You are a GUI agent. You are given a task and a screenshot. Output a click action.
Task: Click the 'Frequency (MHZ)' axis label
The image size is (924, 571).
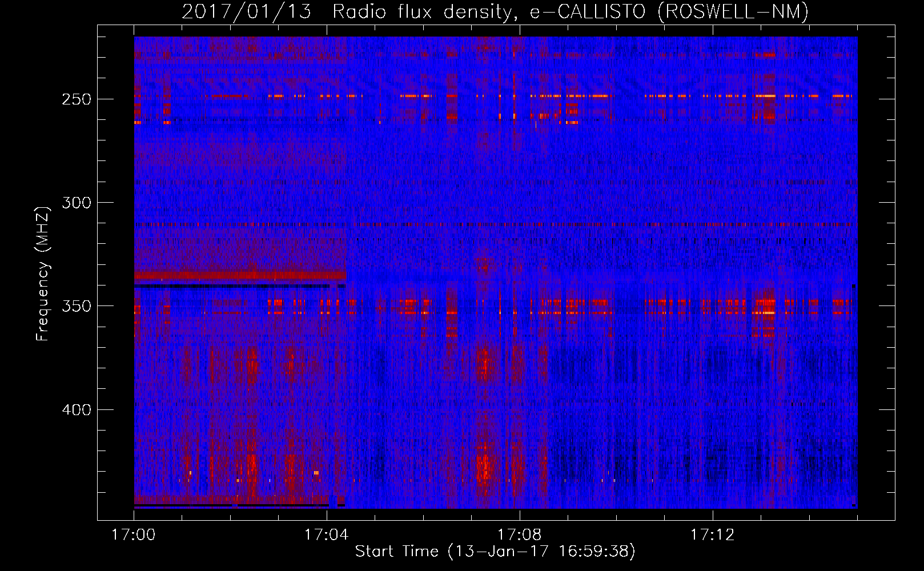point(43,274)
